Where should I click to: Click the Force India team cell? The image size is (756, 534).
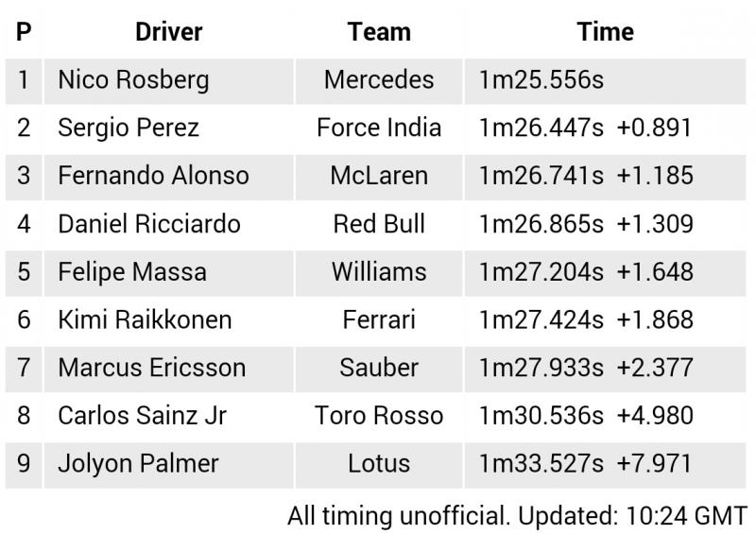coord(379,128)
